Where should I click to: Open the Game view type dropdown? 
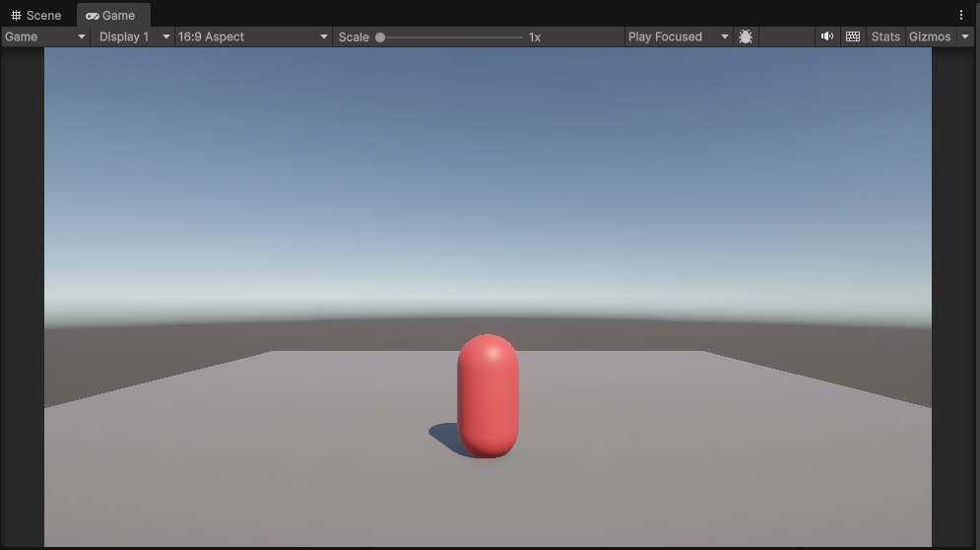[x=45, y=36]
